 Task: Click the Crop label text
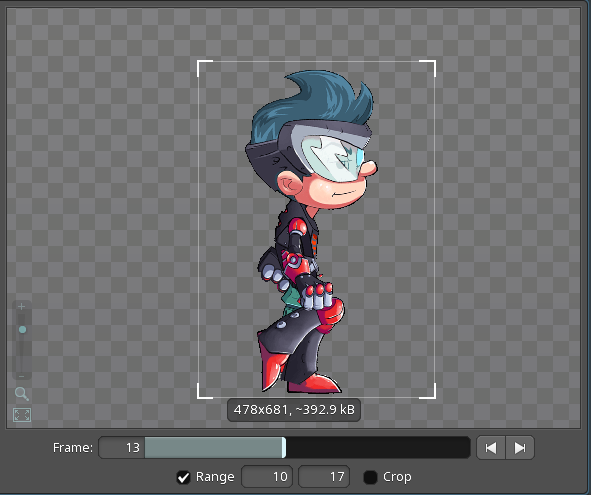point(397,477)
